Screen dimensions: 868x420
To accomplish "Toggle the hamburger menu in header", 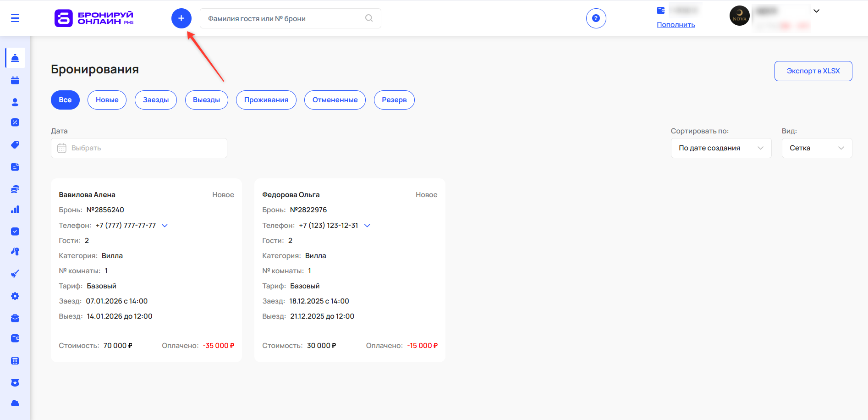I will tap(15, 18).
